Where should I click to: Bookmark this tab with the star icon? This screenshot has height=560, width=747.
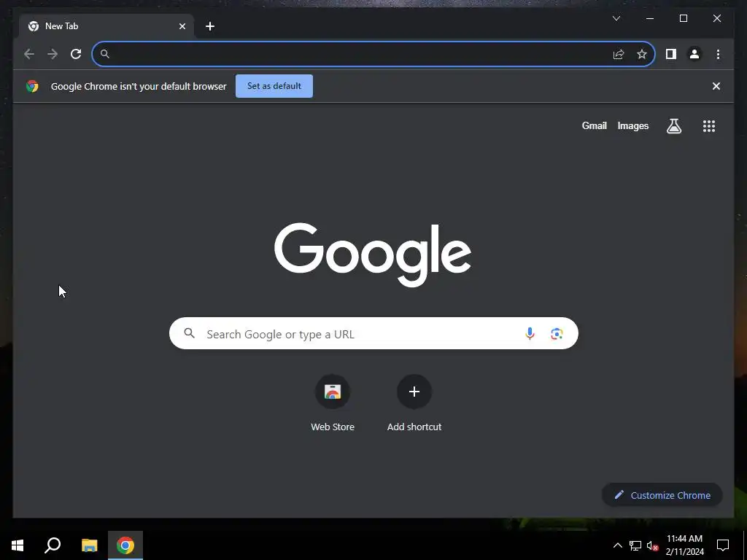(x=642, y=54)
